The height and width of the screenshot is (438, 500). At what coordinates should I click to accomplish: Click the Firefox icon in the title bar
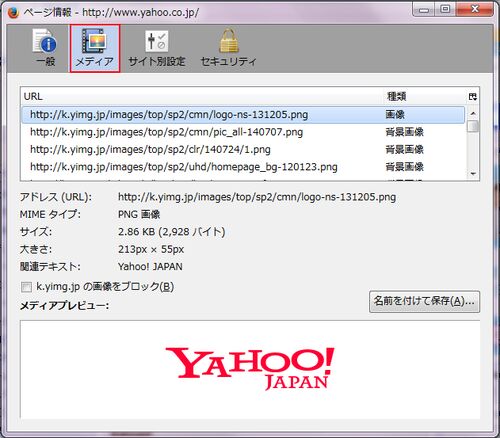coord(13,12)
